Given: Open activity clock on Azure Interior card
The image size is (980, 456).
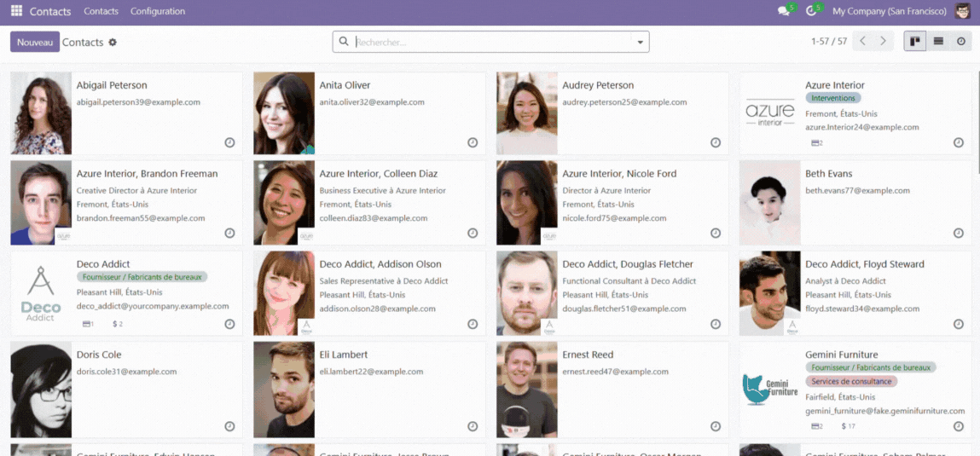Looking at the screenshot, I should [958, 142].
